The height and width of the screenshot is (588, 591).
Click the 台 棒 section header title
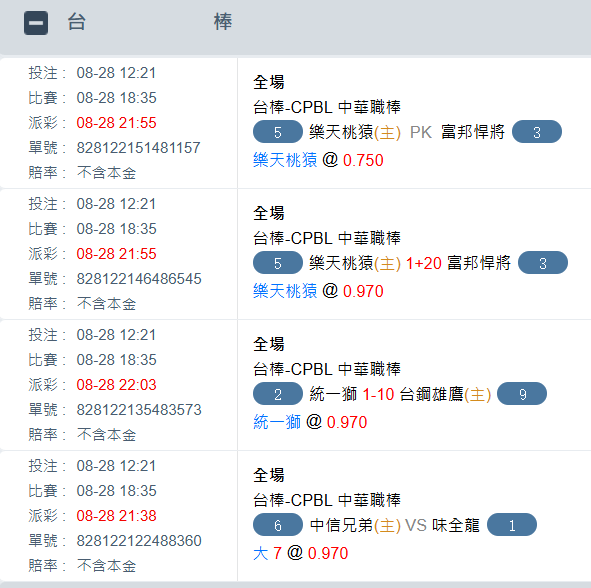click(x=150, y=22)
